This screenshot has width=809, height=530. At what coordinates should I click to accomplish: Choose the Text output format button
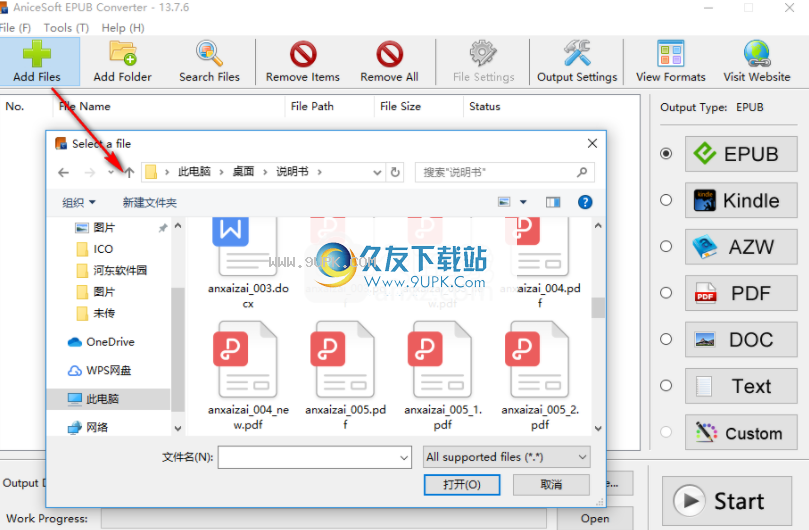(741, 386)
